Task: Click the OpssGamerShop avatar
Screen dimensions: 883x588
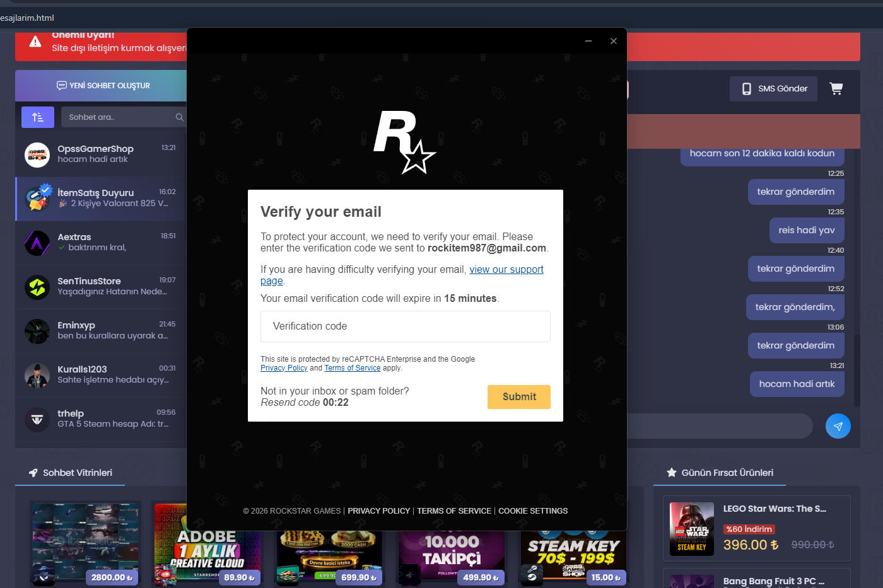Action: [37, 154]
